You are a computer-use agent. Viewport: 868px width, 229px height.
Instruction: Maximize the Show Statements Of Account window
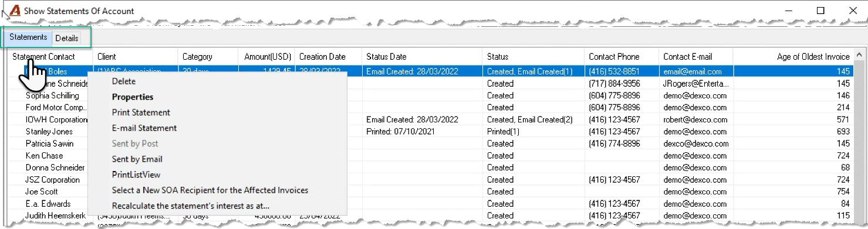click(820, 11)
